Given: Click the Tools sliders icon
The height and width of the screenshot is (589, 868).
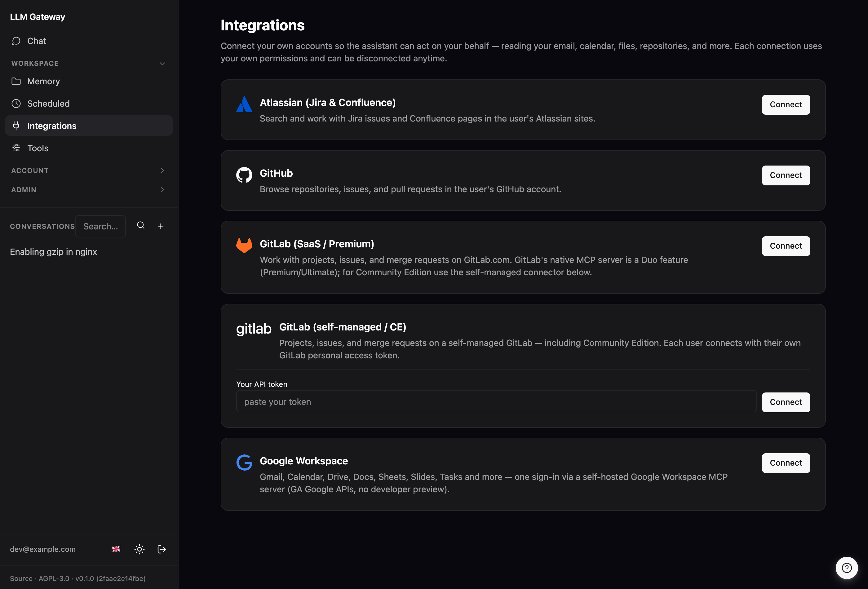Looking at the screenshot, I should [16, 148].
